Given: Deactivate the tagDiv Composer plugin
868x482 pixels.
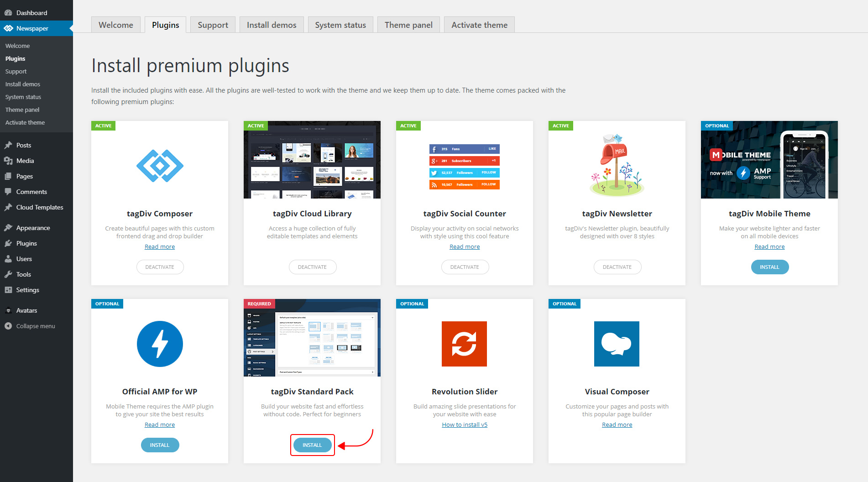Looking at the screenshot, I should [x=160, y=267].
